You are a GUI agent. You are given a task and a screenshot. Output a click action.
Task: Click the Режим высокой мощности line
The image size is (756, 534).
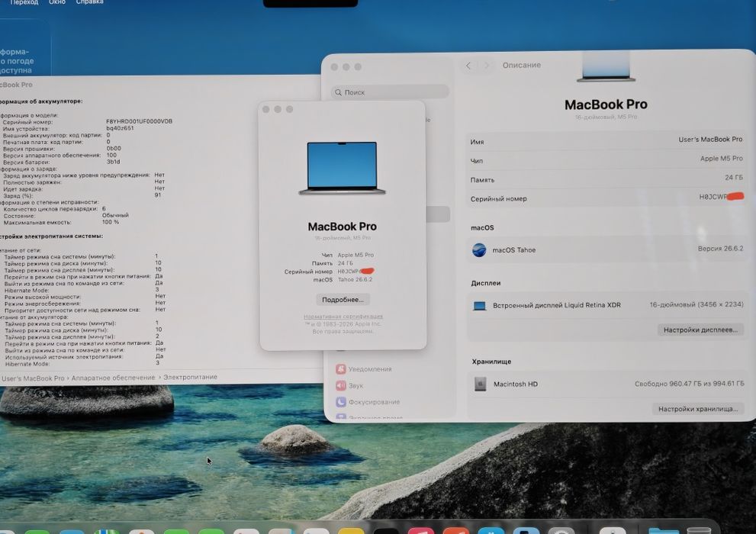[x=85, y=297]
